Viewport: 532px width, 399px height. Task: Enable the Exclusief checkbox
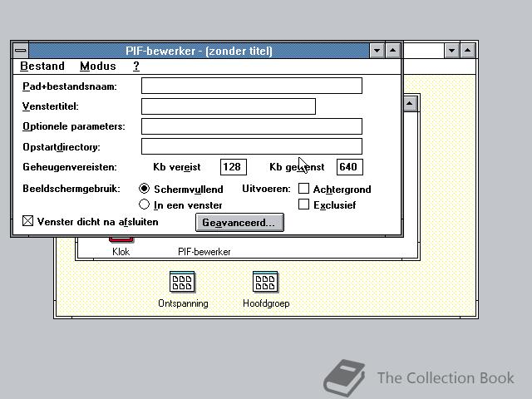[303, 204]
